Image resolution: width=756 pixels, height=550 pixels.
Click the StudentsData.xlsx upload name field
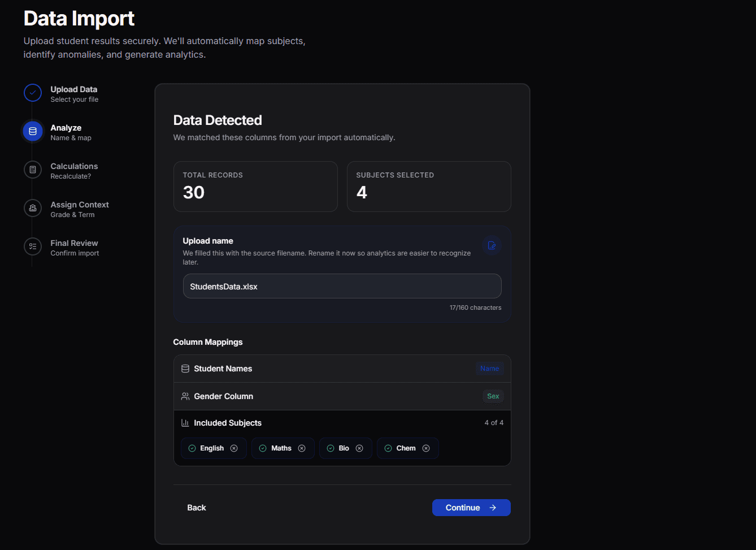342,286
